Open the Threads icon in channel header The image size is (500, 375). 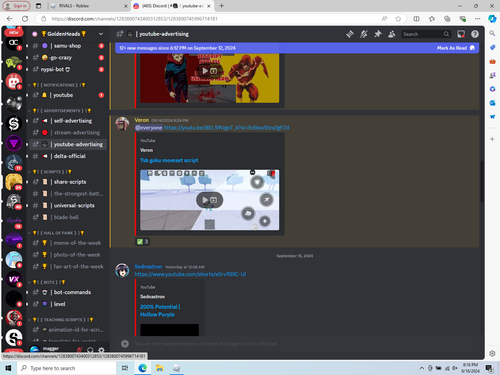[350, 34]
